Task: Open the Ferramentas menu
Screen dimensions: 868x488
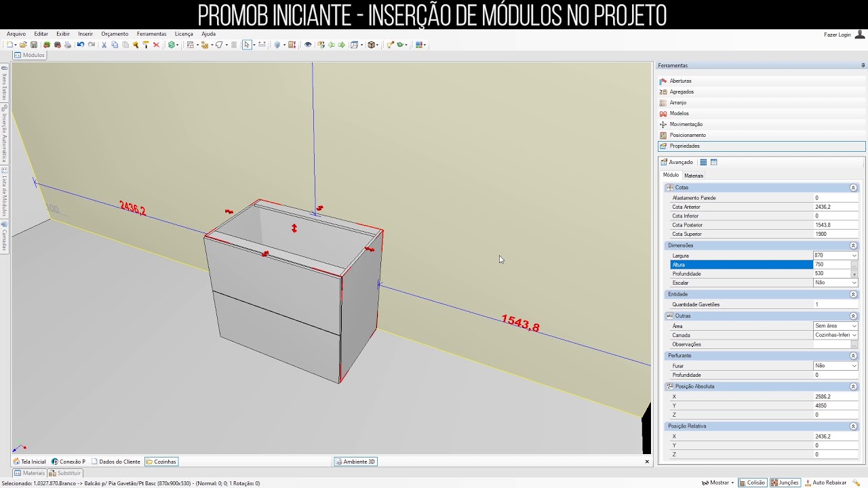Action: coord(151,34)
